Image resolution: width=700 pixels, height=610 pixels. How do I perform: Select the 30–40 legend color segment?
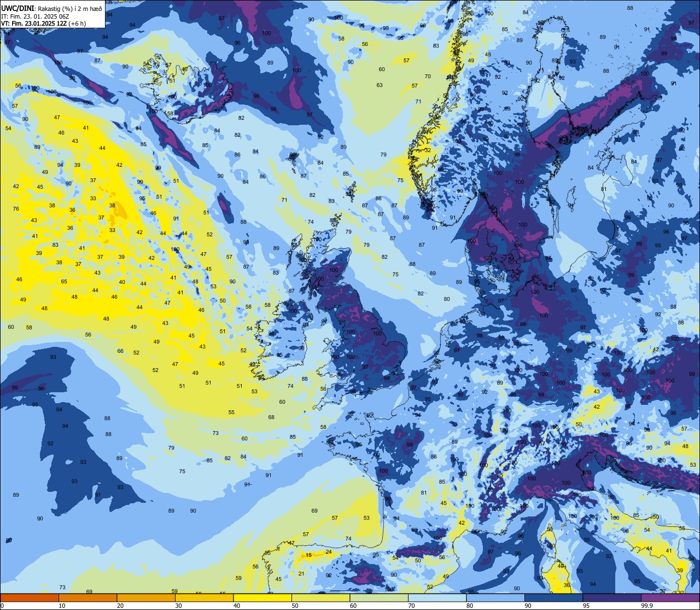(204, 598)
